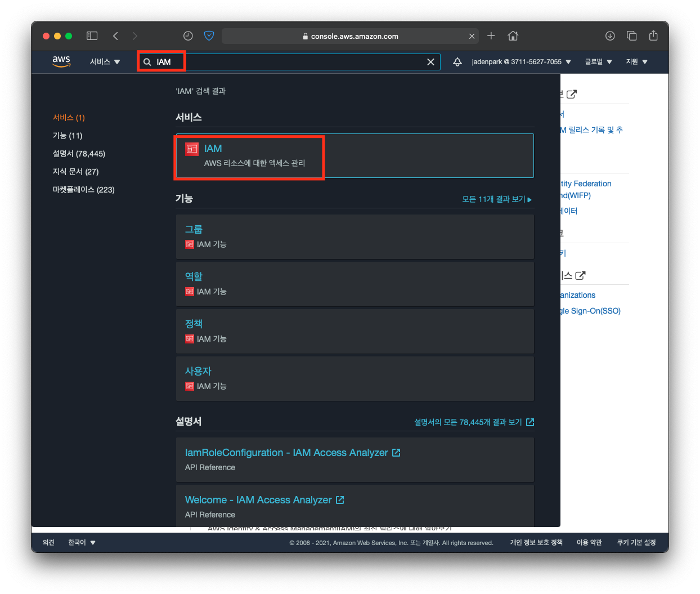Screen dimensions: 700x594
Task: Open the 서비스 services dropdown menu
Action: (x=105, y=62)
